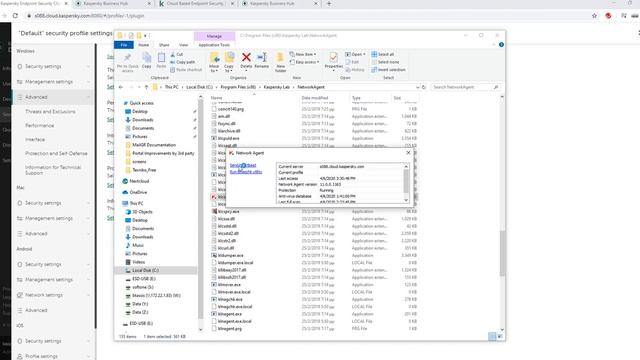Click Chrome reload page icon

tap(16, 16)
